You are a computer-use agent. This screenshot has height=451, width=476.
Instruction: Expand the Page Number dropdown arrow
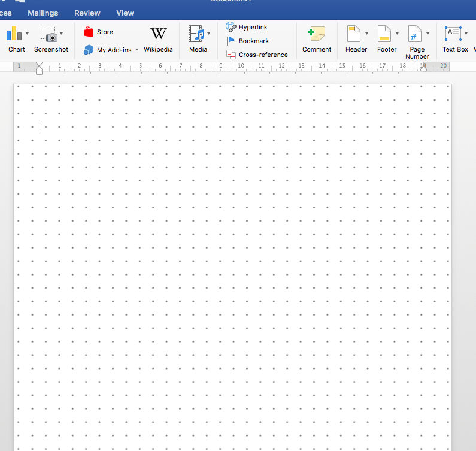click(428, 34)
